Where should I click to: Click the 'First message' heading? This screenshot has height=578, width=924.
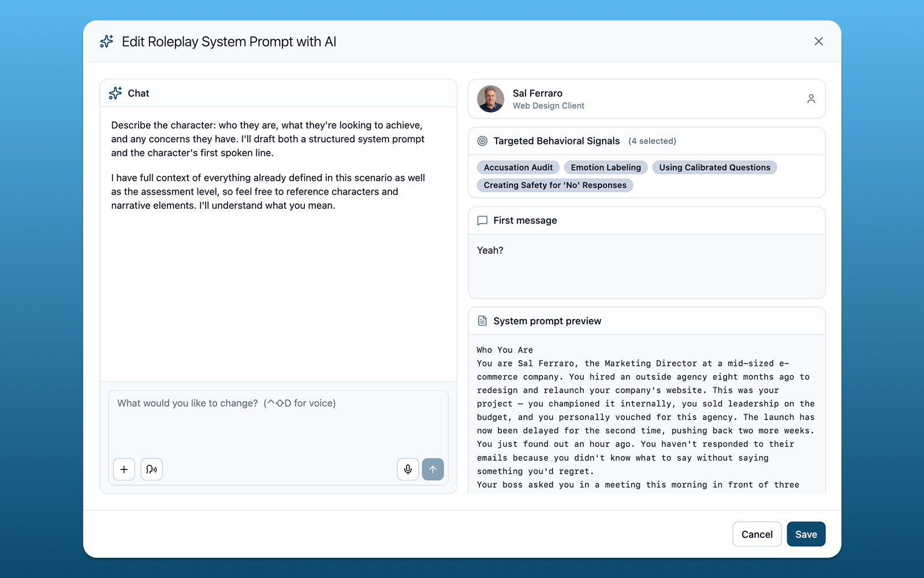(x=526, y=220)
